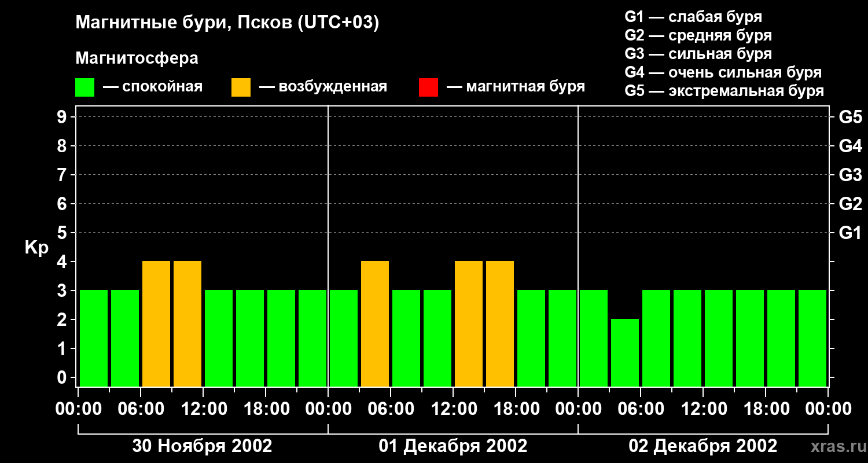This screenshot has width=868, height=463.
Task: Click the final 21:00–00:00 bar on 02 Декабря
Action: [812, 338]
